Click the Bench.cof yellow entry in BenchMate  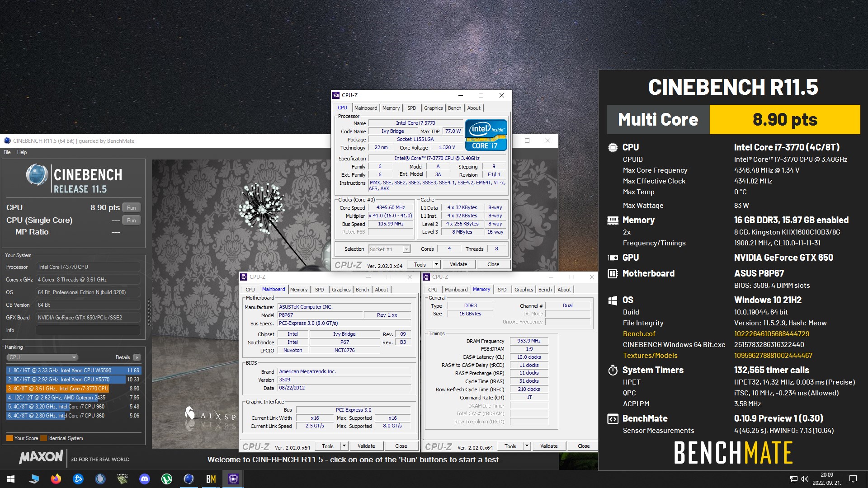click(639, 334)
